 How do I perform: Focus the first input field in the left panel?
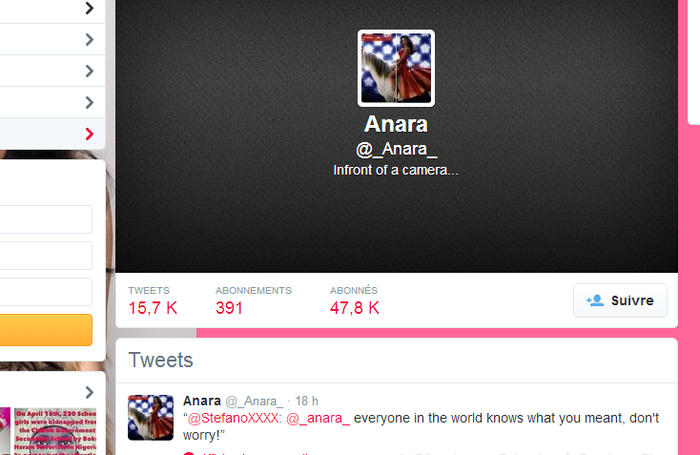46,219
